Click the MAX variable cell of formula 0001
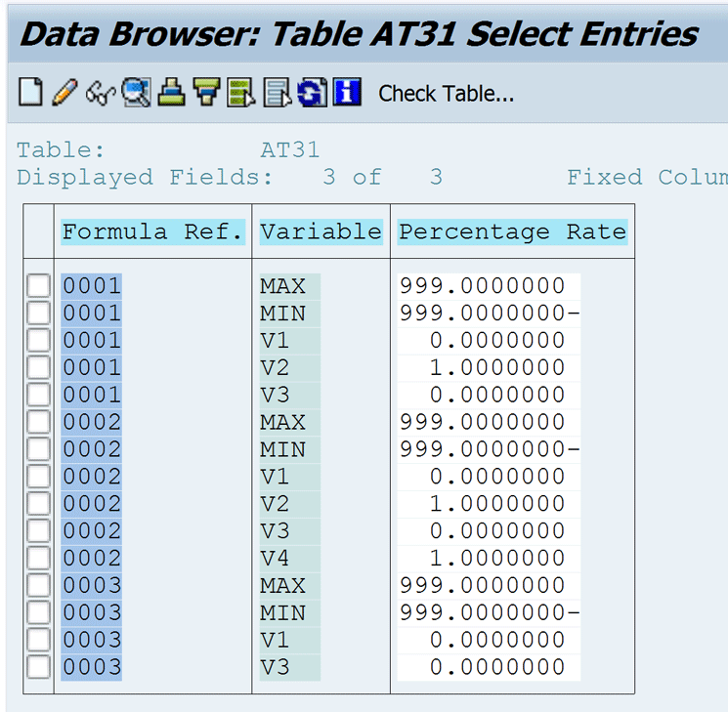 pyautogui.click(x=289, y=286)
